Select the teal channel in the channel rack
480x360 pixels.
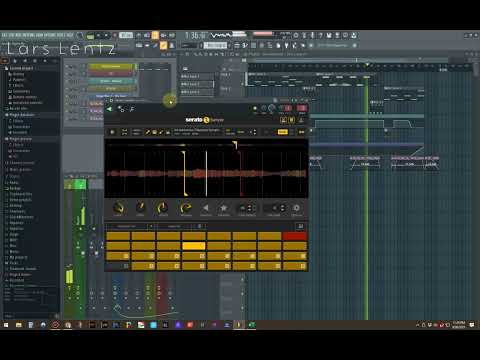[111, 81]
